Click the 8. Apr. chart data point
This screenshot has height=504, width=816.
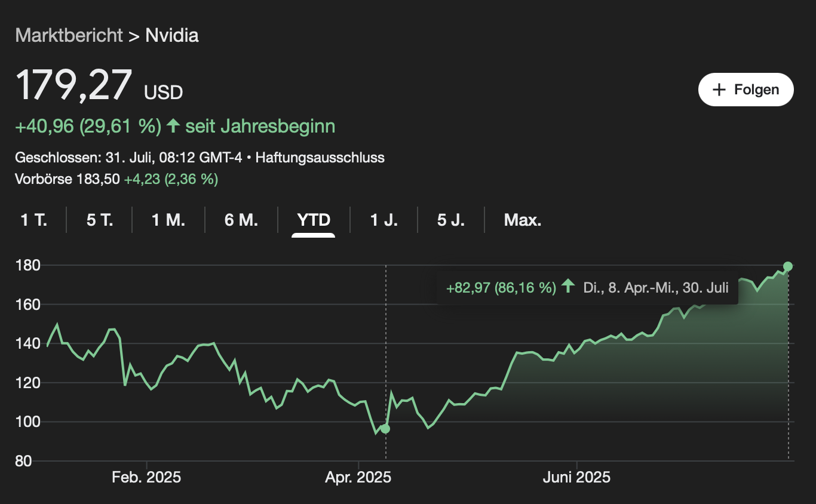(385, 429)
